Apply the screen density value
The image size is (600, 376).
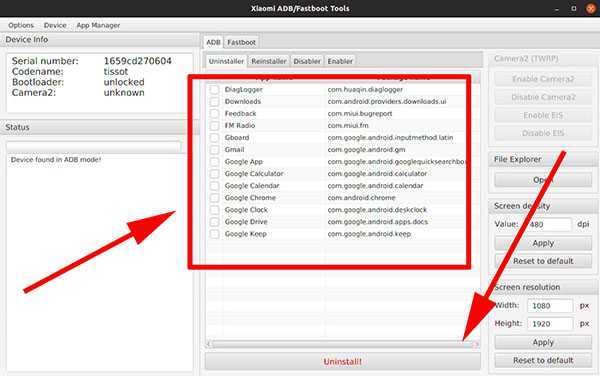tap(543, 243)
